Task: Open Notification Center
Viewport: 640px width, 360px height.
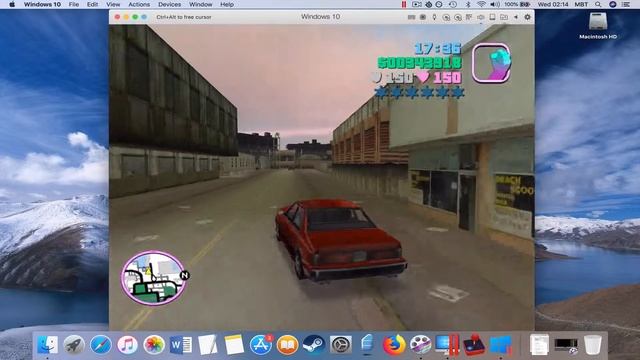Action: pyautogui.click(x=626, y=4)
